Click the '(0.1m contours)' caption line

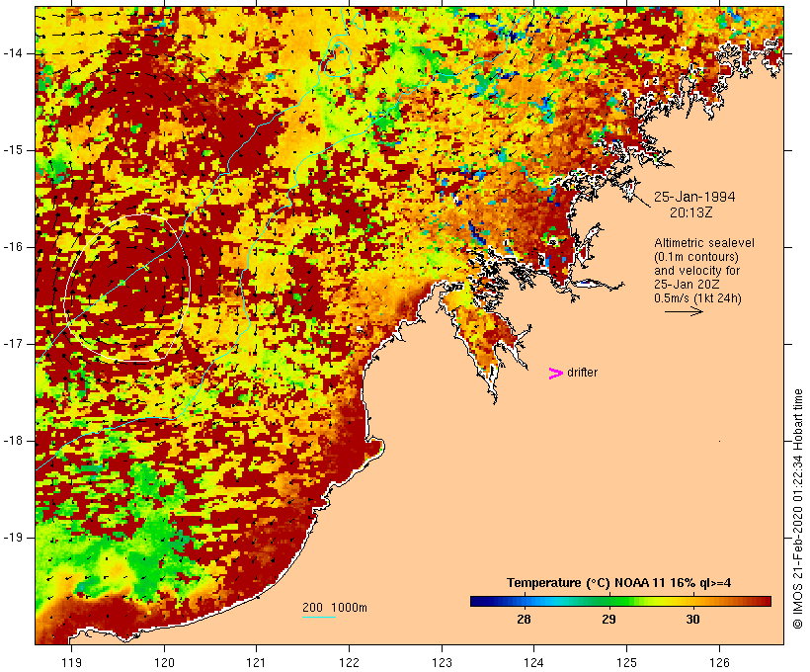click(x=695, y=257)
